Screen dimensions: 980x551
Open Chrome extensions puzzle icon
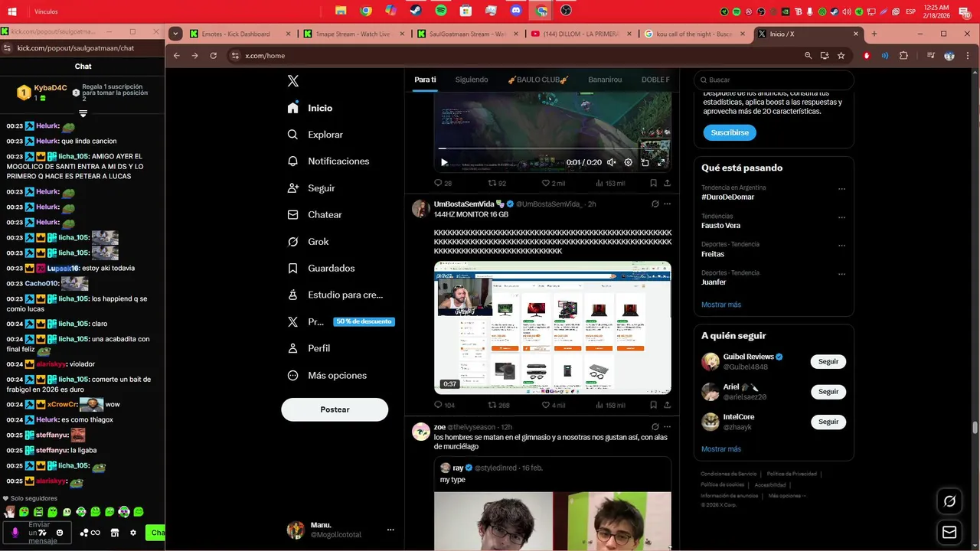903,56
